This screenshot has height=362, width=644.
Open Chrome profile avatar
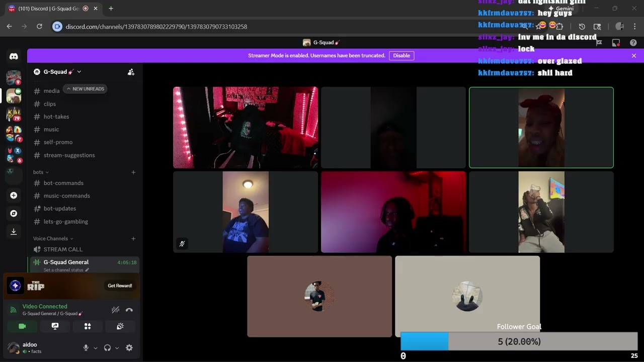[619, 27]
